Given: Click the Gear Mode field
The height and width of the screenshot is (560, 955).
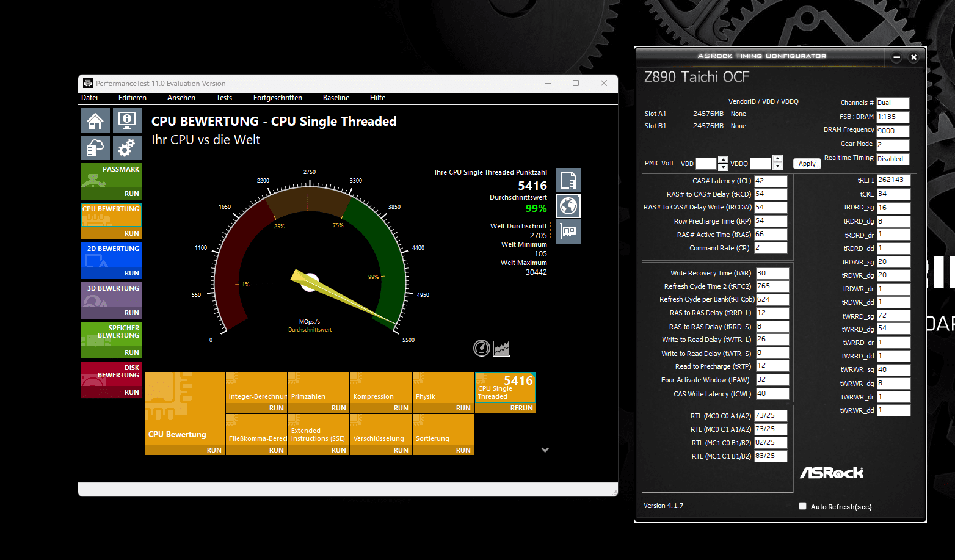Looking at the screenshot, I should 893,145.
